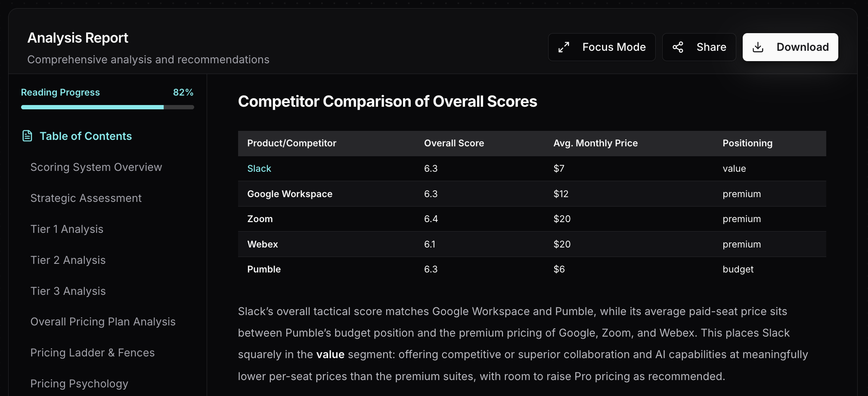Click the Download arrow icon
Screen dimensions: 868x396
coord(758,47)
